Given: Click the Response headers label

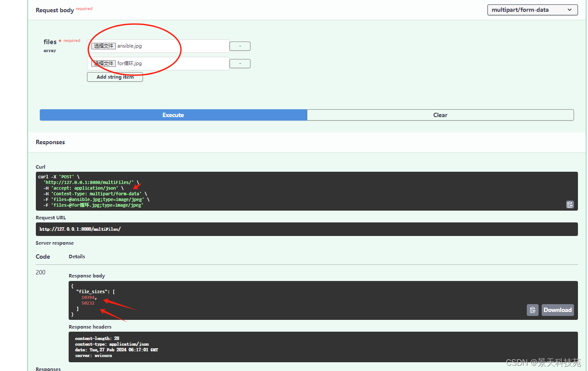Looking at the screenshot, I should point(90,327).
